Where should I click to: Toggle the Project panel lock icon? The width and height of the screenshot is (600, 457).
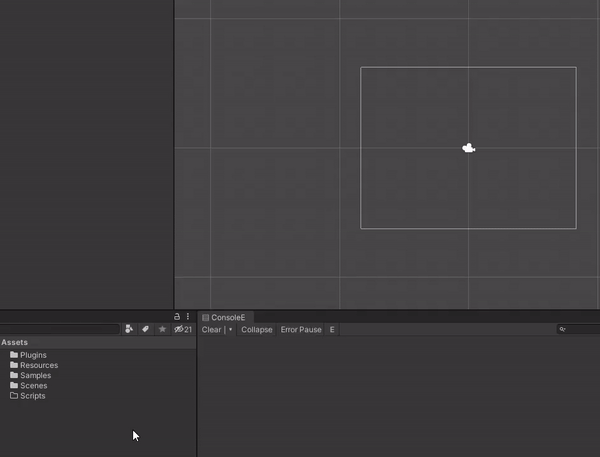click(x=177, y=317)
